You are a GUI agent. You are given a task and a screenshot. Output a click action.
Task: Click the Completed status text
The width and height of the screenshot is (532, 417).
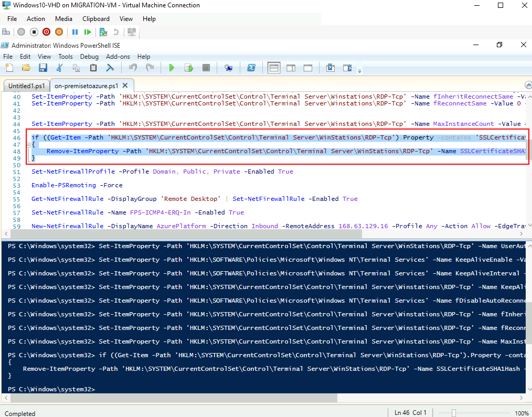point(20,413)
